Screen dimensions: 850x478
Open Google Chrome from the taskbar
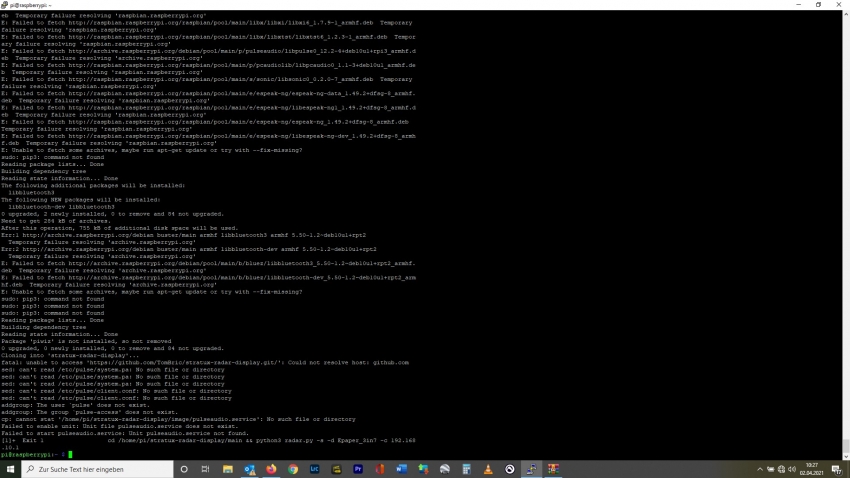click(x=293, y=469)
